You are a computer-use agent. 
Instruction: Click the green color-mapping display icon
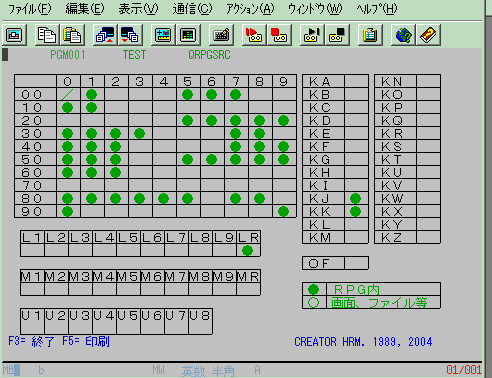(x=188, y=35)
